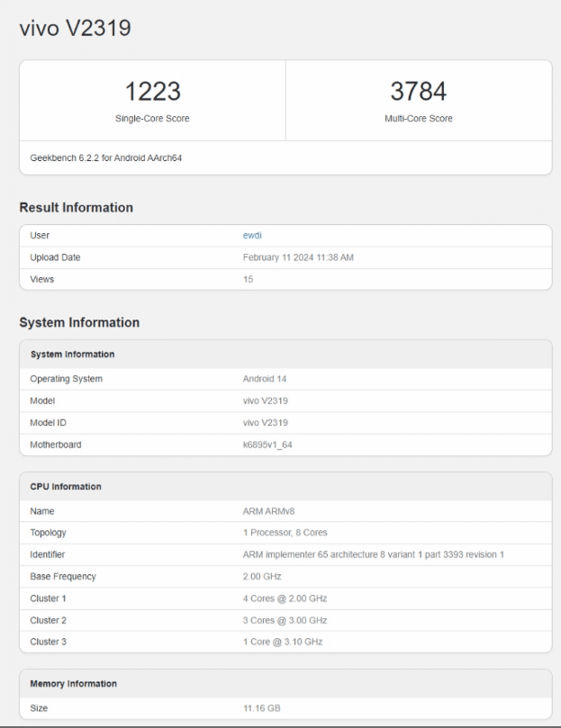The height and width of the screenshot is (728, 561).
Task: Click the Model ID row label
Action: [51, 423]
